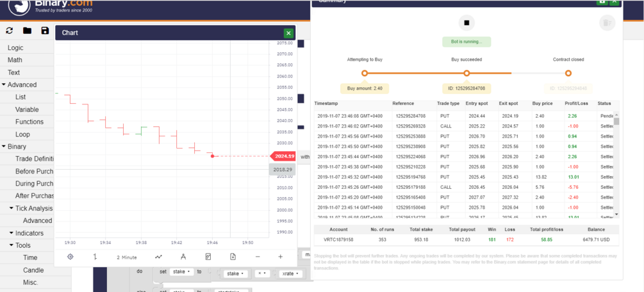
Task: Open the 2 Minute interval selector
Action: pyautogui.click(x=126, y=257)
